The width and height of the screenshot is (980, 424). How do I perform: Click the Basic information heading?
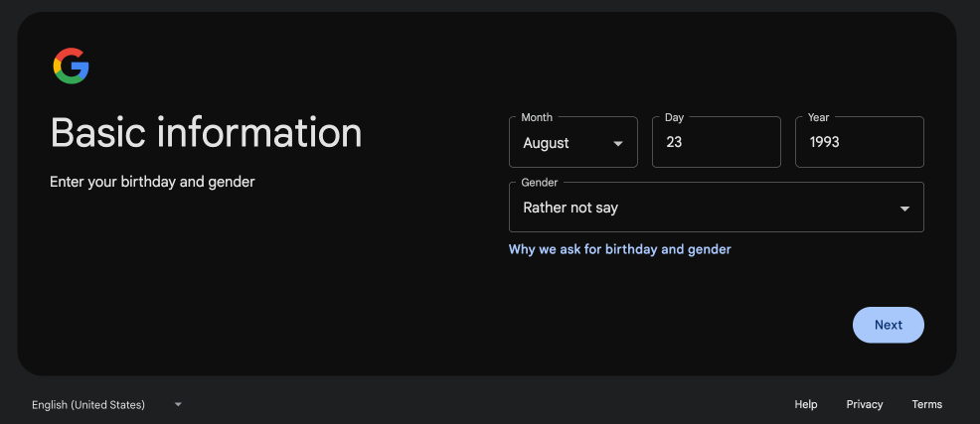206,133
